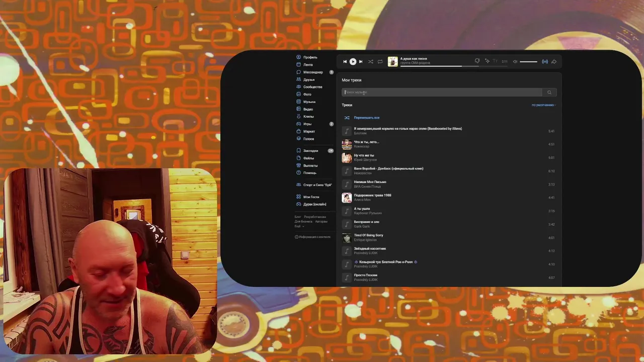644x362 pixels.
Task: Click the search magnifier button
Action: pos(549,93)
